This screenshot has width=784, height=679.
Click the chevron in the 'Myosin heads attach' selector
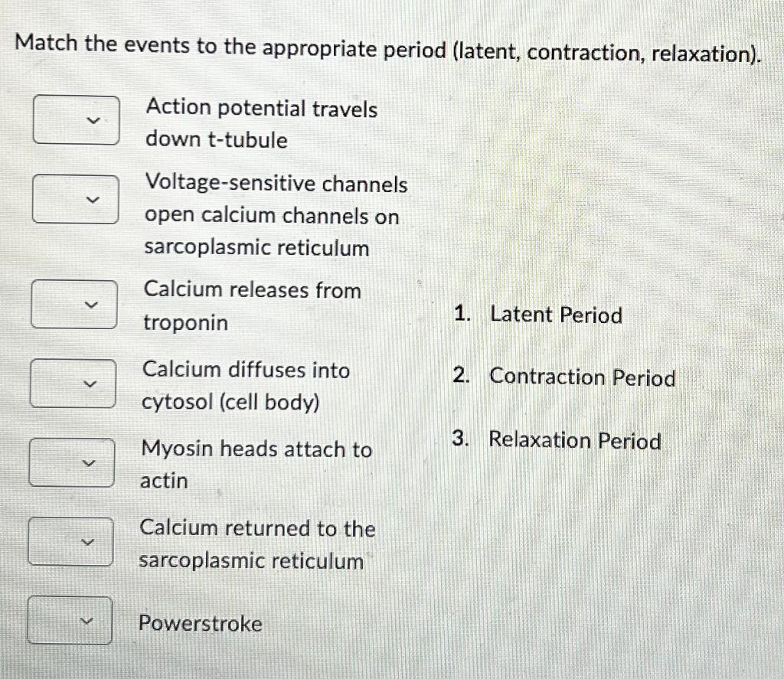(91, 462)
